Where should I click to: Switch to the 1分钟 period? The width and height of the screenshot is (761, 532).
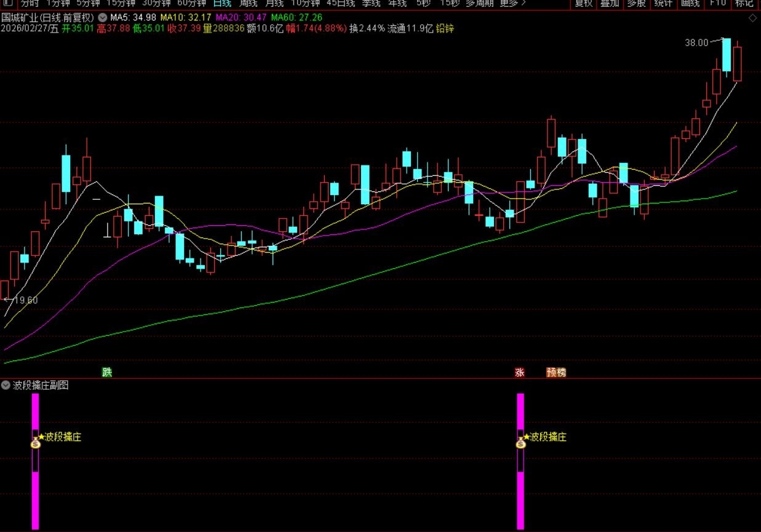coord(58,3)
